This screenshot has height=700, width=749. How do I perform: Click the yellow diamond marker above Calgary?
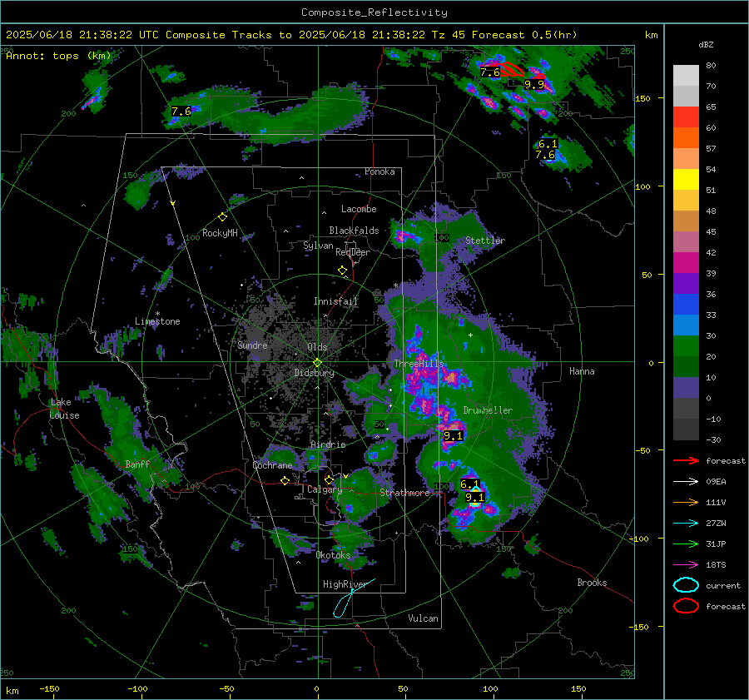coord(329,479)
